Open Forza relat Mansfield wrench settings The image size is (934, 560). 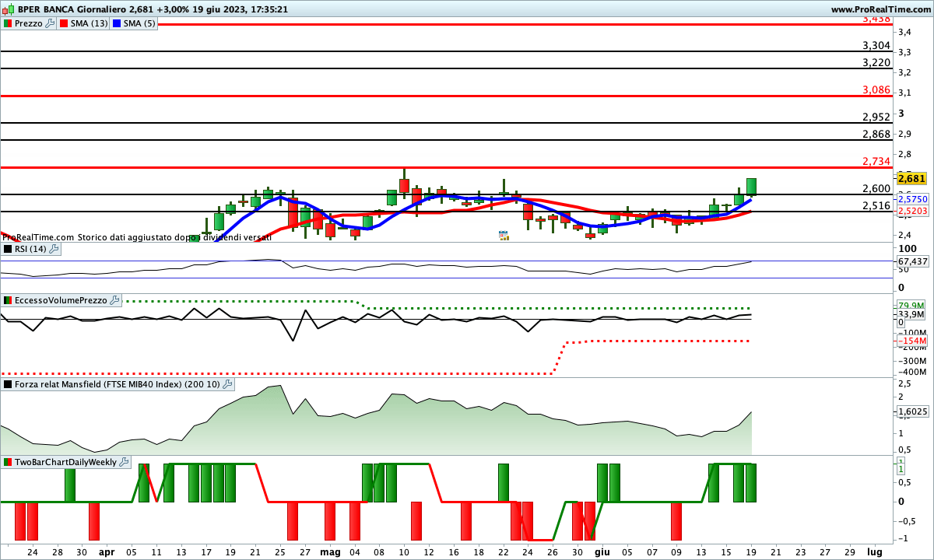[227, 384]
